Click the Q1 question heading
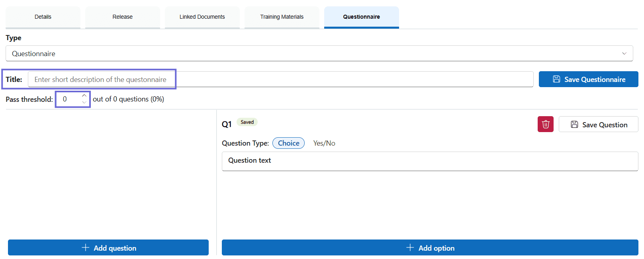644x259 pixels. tap(227, 124)
